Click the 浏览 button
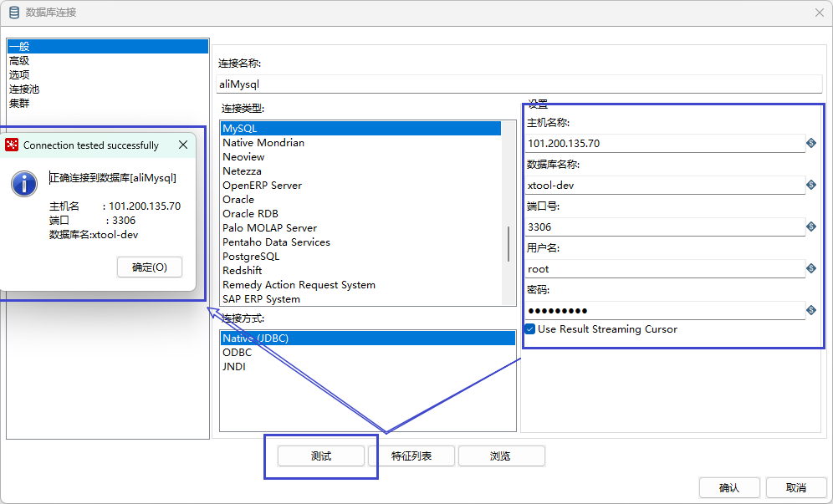 pos(501,456)
